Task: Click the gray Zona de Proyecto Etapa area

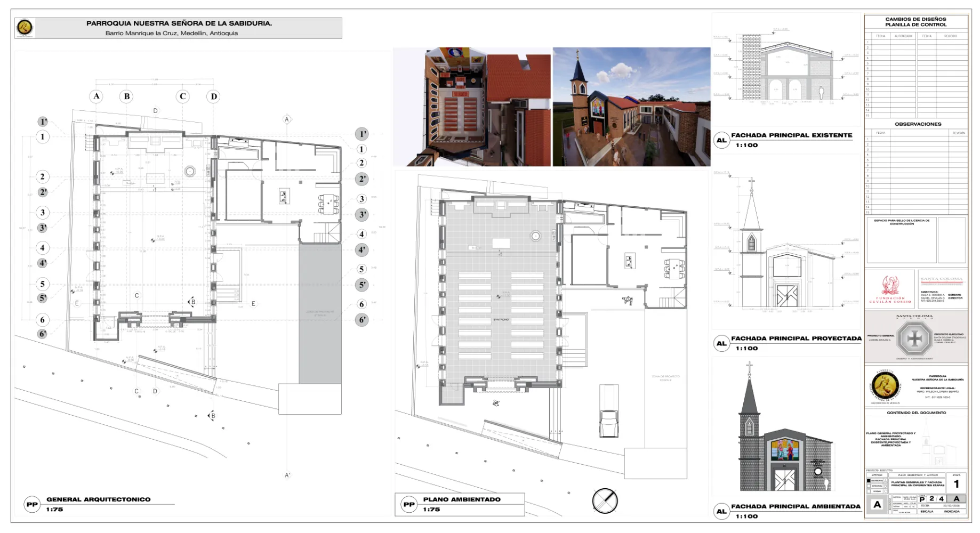Action: point(320,313)
